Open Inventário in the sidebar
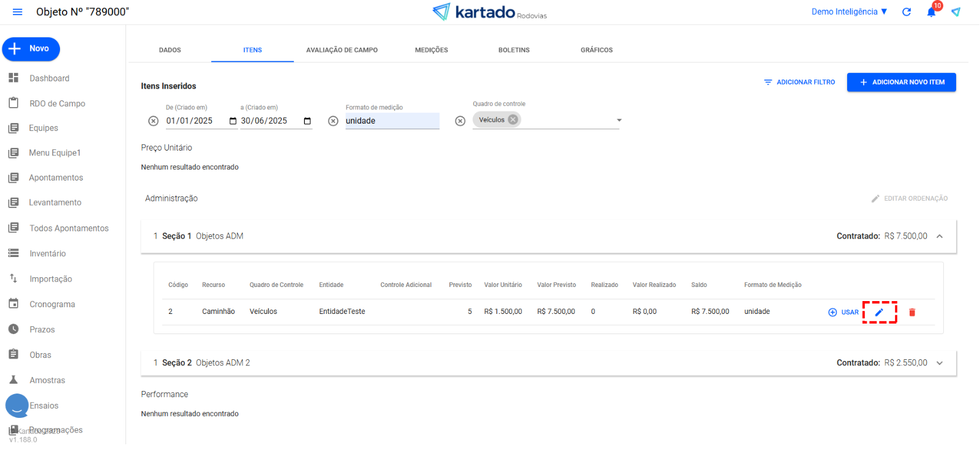 [x=48, y=253]
